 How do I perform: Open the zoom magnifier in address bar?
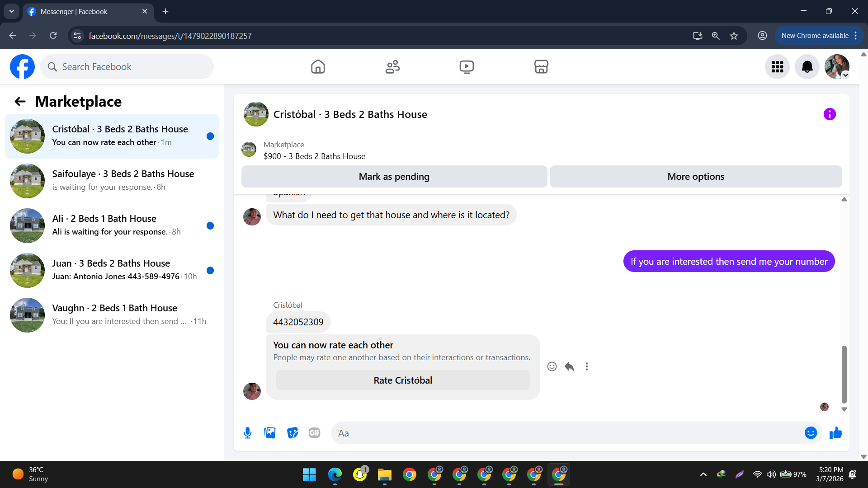click(x=716, y=36)
